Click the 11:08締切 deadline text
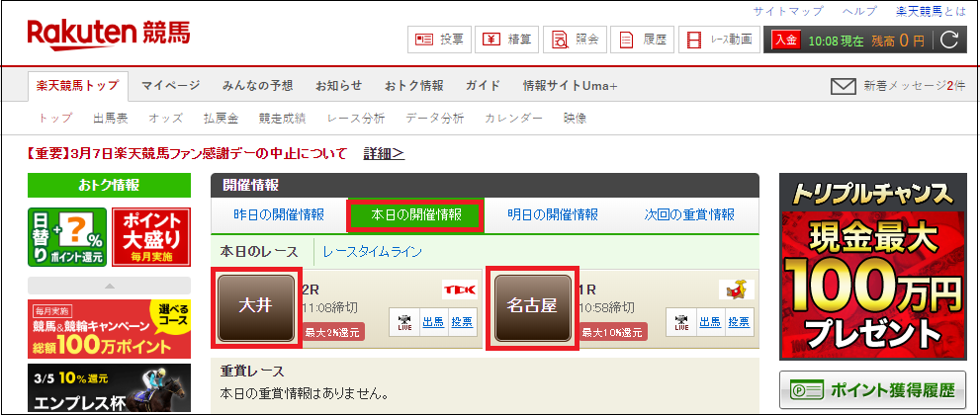This screenshot has width=980, height=415. pos(328,307)
